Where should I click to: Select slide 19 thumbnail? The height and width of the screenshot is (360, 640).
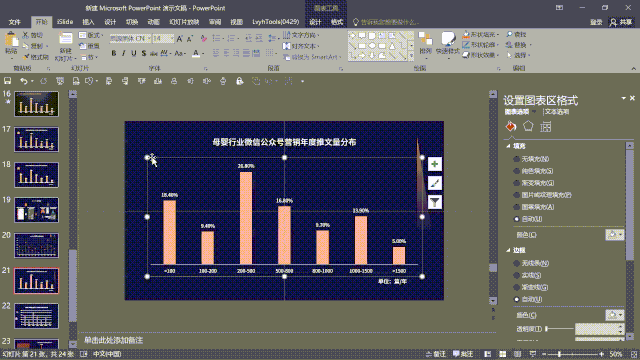36,210
